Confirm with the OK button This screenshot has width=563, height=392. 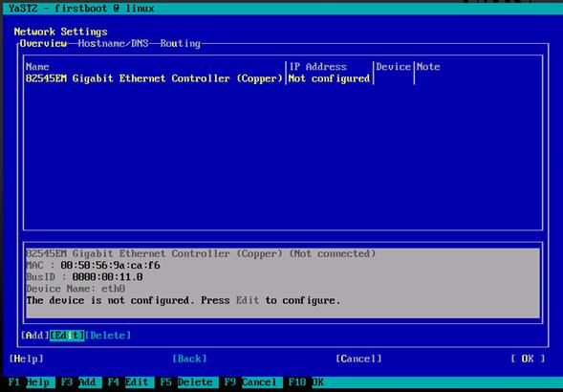point(528,359)
